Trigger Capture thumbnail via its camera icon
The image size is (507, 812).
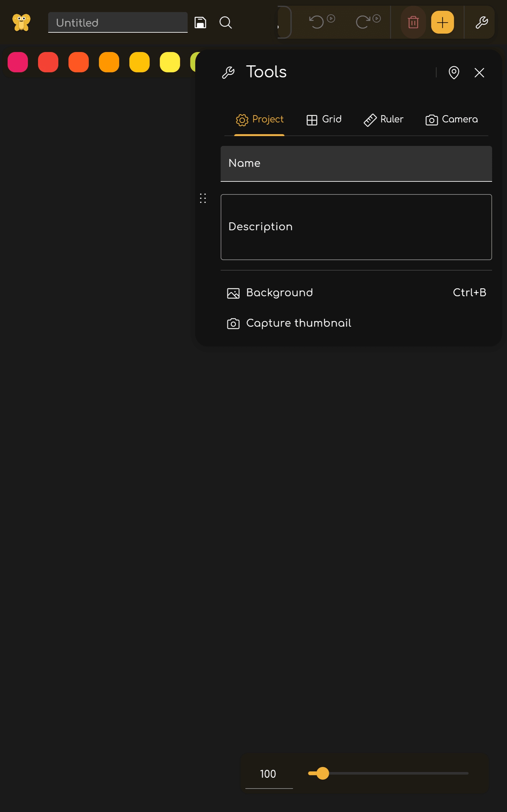pos(233,323)
